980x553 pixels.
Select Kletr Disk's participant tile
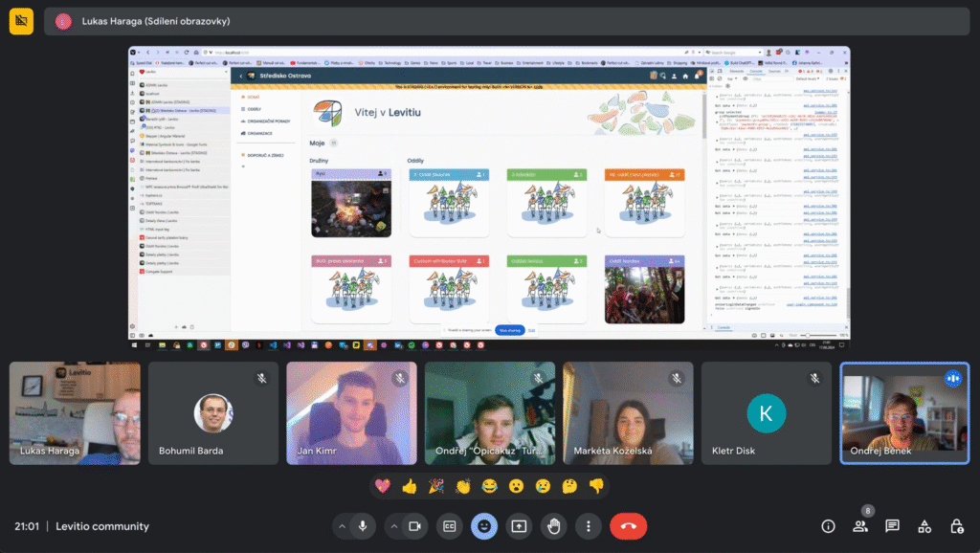tap(767, 413)
